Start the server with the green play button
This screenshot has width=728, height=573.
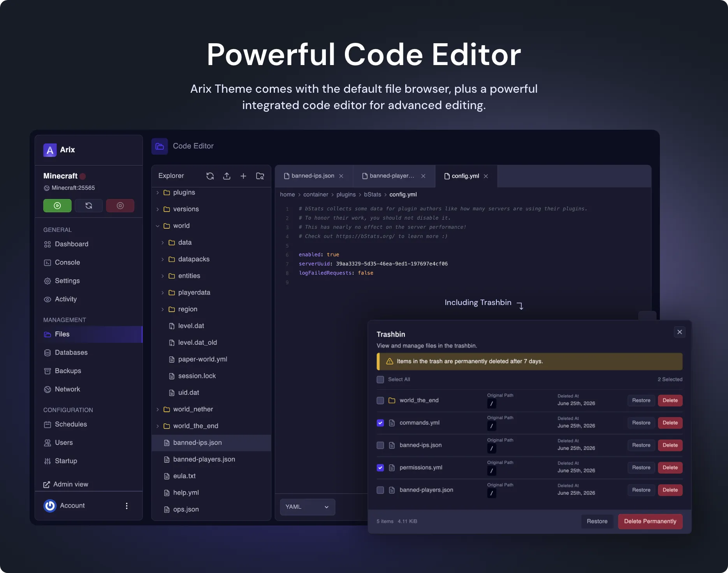(57, 206)
